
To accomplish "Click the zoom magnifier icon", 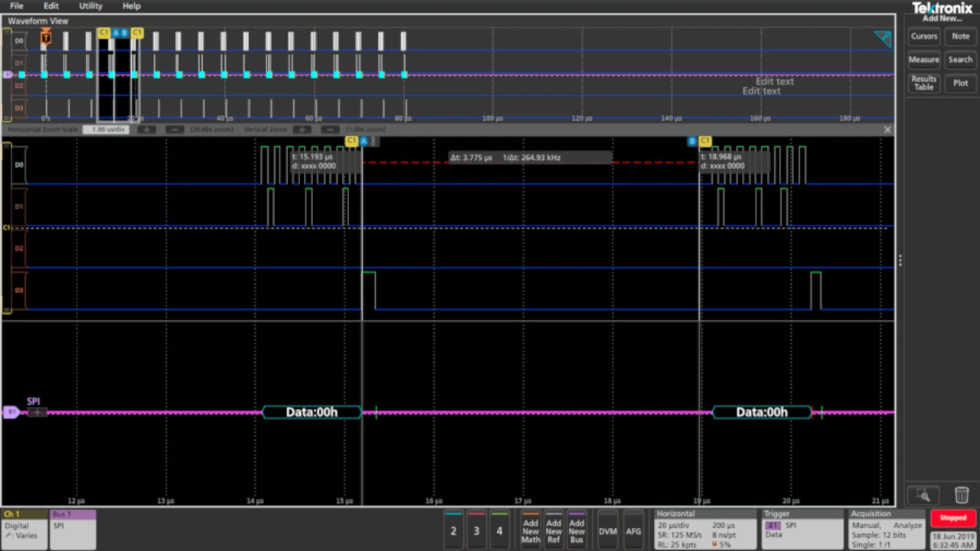I will 923,495.
